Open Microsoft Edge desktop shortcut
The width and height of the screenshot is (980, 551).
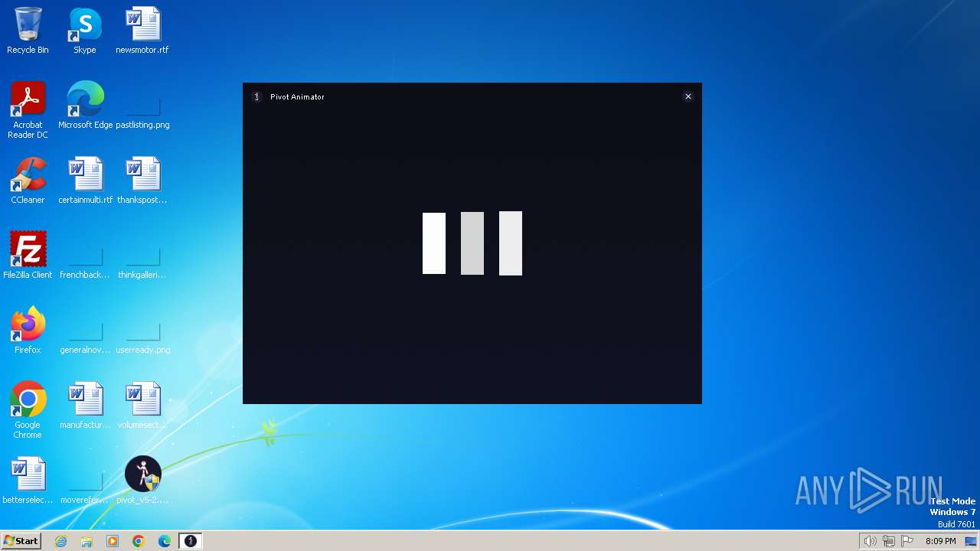[85, 106]
